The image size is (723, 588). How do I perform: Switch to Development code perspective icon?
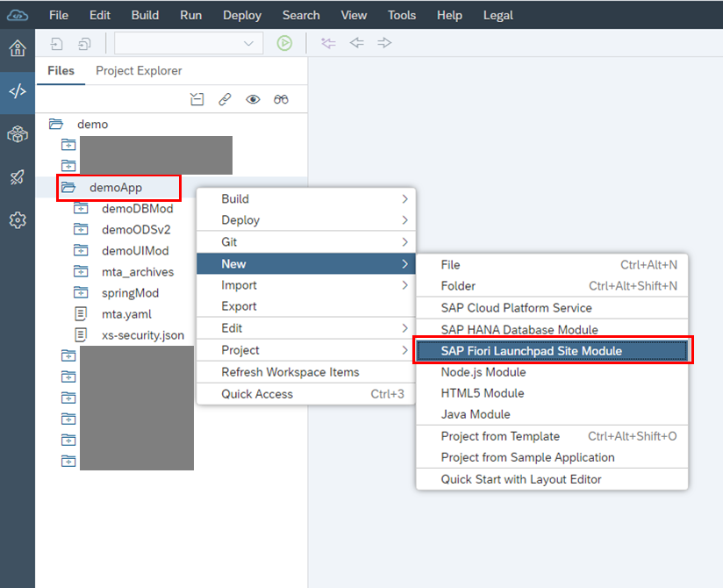pyautogui.click(x=18, y=91)
